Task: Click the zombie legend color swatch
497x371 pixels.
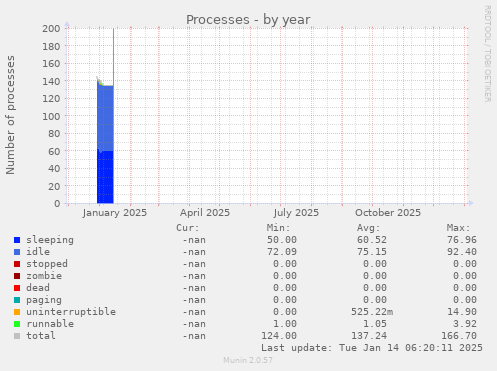Action: pyautogui.click(x=17, y=276)
